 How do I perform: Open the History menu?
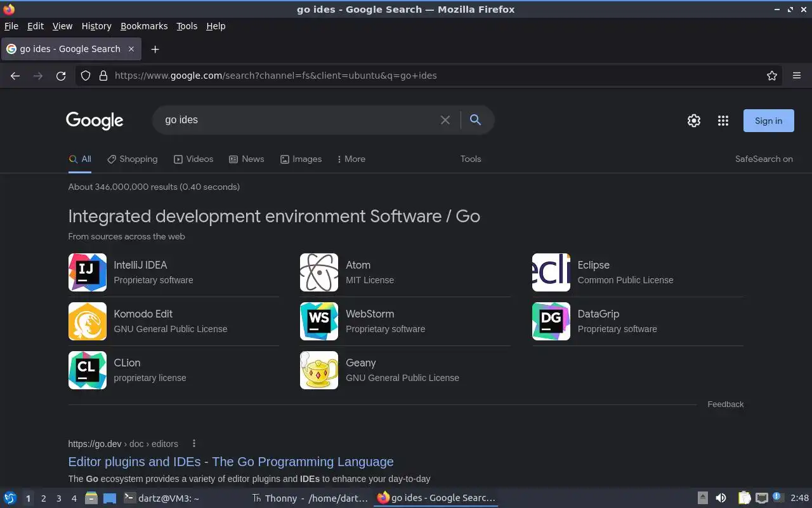96,26
